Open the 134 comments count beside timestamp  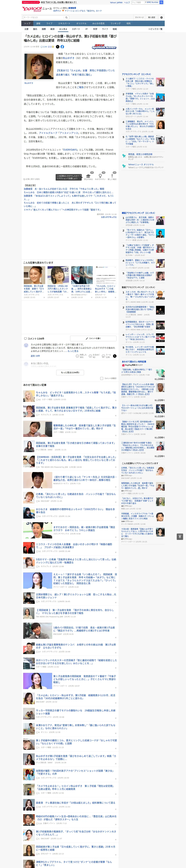tap(44, 47)
